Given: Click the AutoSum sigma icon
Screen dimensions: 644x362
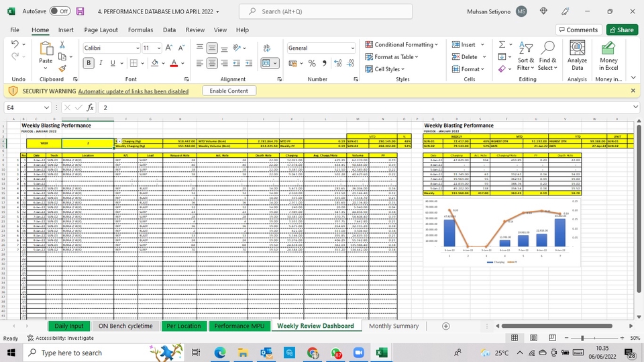Looking at the screenshot, I should (x=502, y=44).
